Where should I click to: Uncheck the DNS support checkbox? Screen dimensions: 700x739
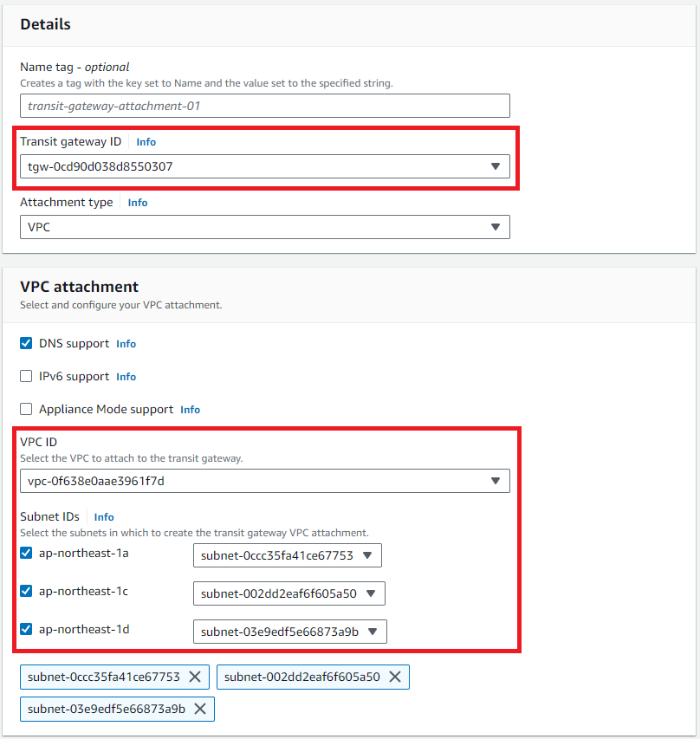point(26,343)
